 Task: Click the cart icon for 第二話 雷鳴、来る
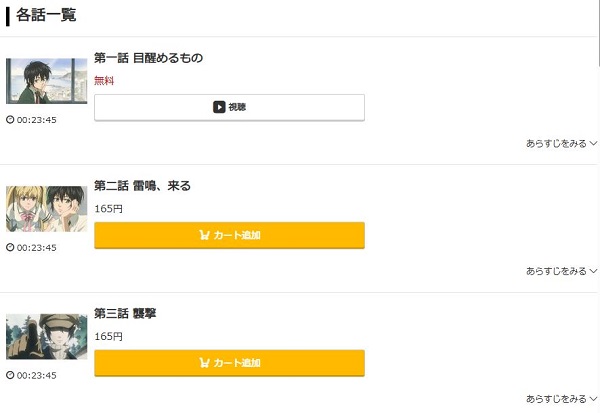[205, 235]
